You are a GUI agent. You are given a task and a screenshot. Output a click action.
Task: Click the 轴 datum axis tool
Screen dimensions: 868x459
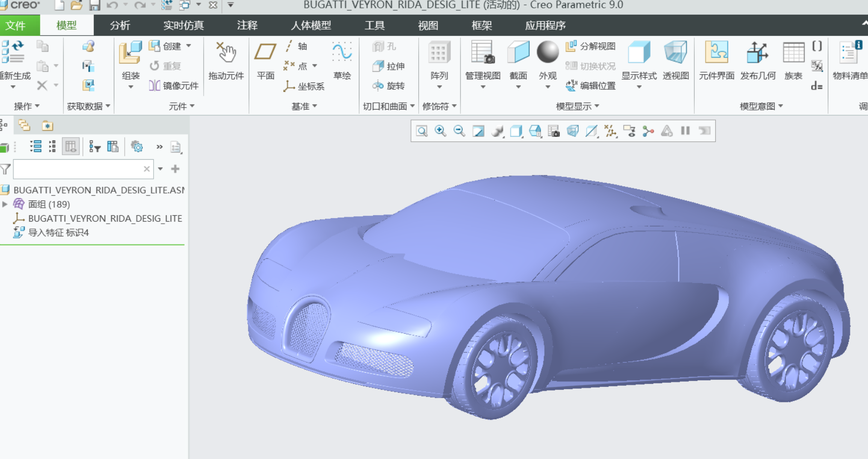tap(296, 46)
